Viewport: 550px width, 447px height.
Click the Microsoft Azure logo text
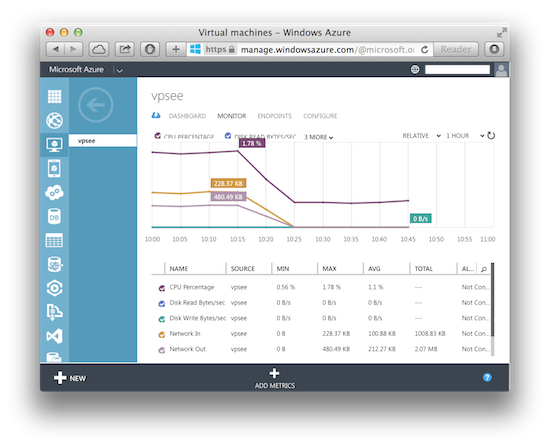coord(76,69)
